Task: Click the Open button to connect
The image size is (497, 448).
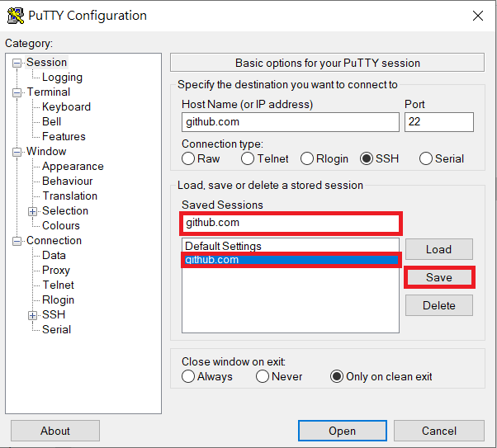Action: click(343, 431)
